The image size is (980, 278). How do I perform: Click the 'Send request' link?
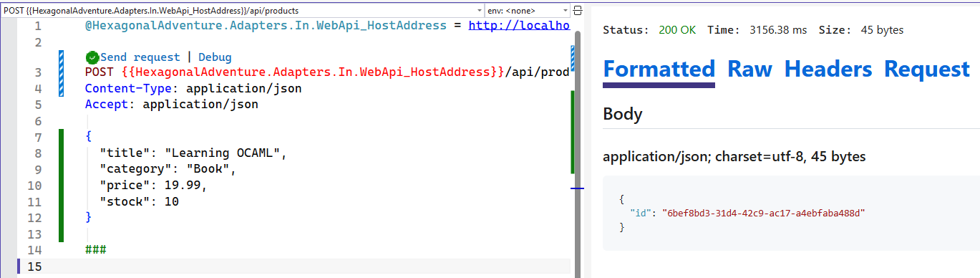[x=140, y=57]
